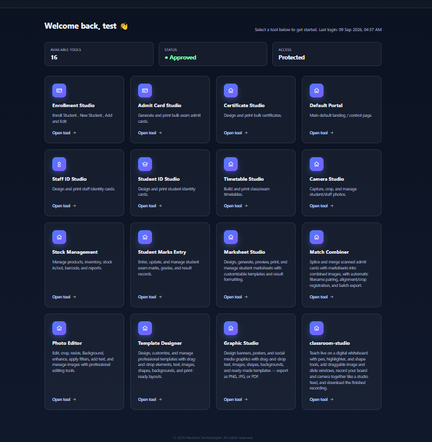
Task: Open tool link for Stock Management
Action: pos(64,297)
